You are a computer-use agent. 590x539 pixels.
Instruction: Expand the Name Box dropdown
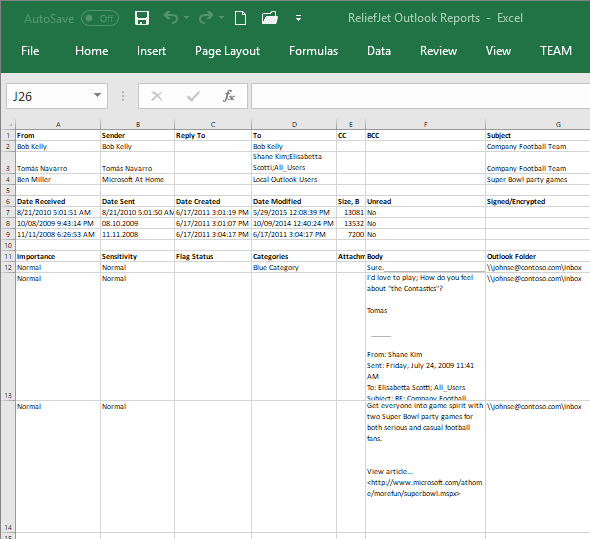pos(97,95)
